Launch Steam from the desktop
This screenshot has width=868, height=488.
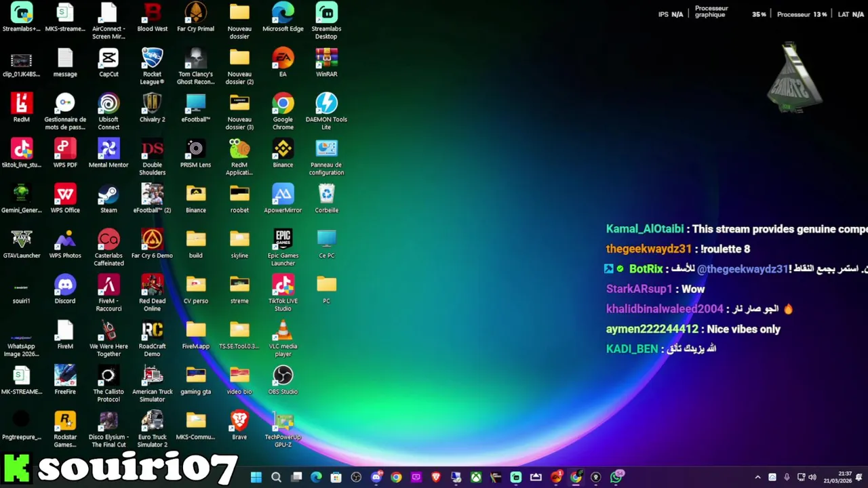click(x=108, y=199)
